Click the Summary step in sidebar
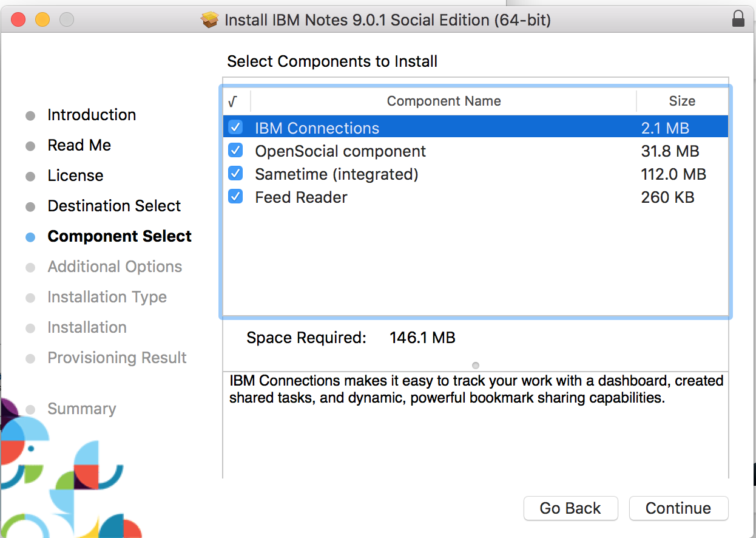 (82, 409)
